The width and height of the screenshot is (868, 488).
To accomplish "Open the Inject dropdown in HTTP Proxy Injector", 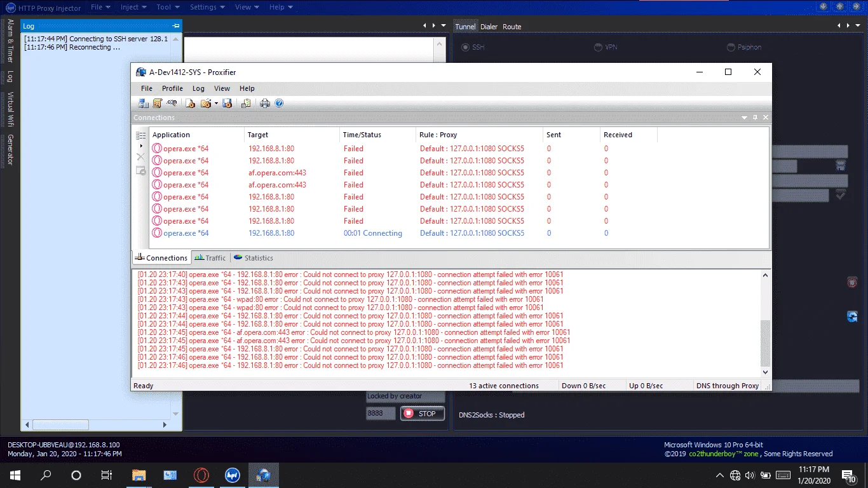I will tap(133, 7).
